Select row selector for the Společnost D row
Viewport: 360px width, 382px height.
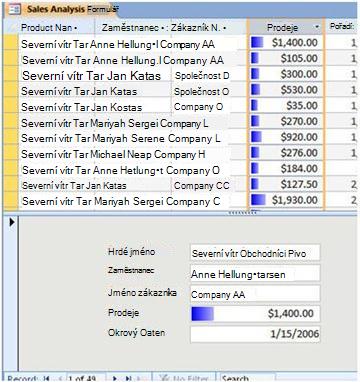pos(11,74)
